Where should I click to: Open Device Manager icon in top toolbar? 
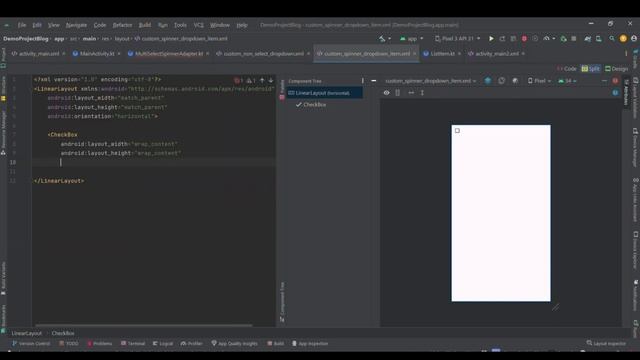click(x=599, y=39)
